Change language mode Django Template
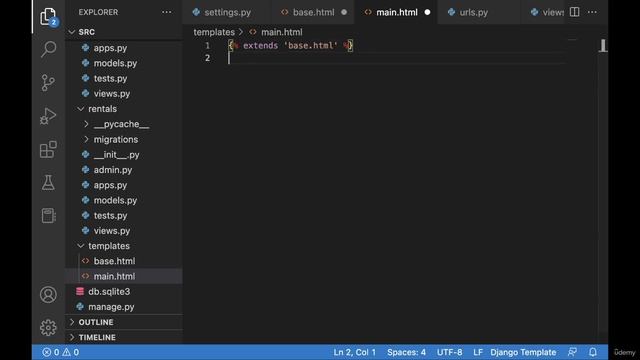 pos(523,352)
